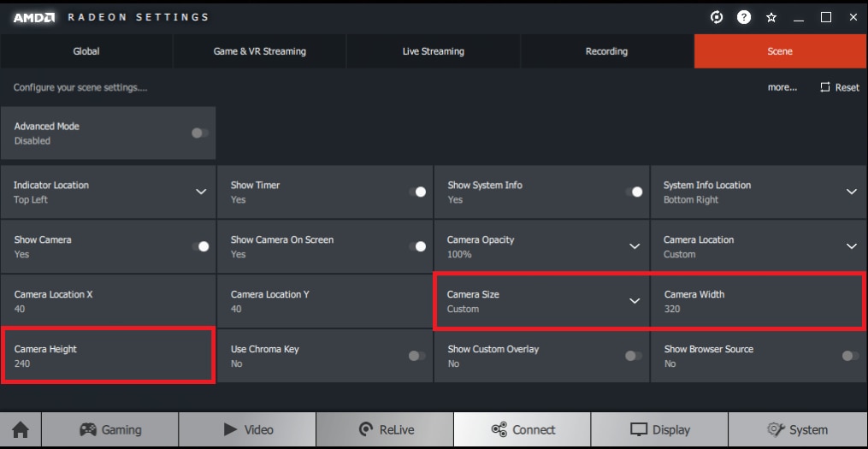Open the System Info Location dropdown
Image resolution: width=868 pixels, height=449 pixels.
852,192
